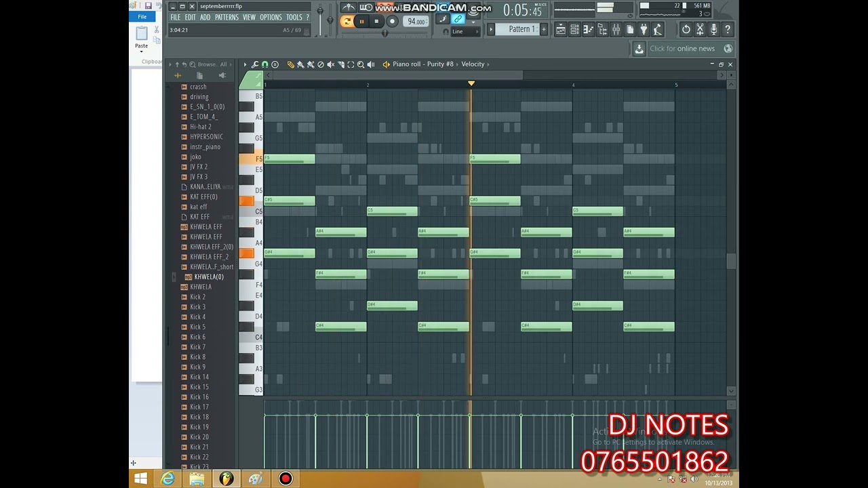Image resolution: width=868 pixels, height=488 pixels.
Task: Pause playback with the pause button
Action: [x=362, y=22]
